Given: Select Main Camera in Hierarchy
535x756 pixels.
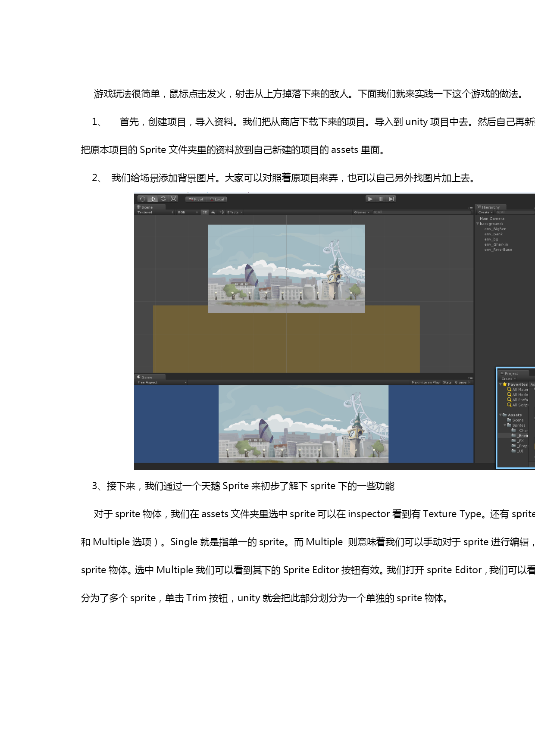Looking at the screenshot, I should 492,219.
